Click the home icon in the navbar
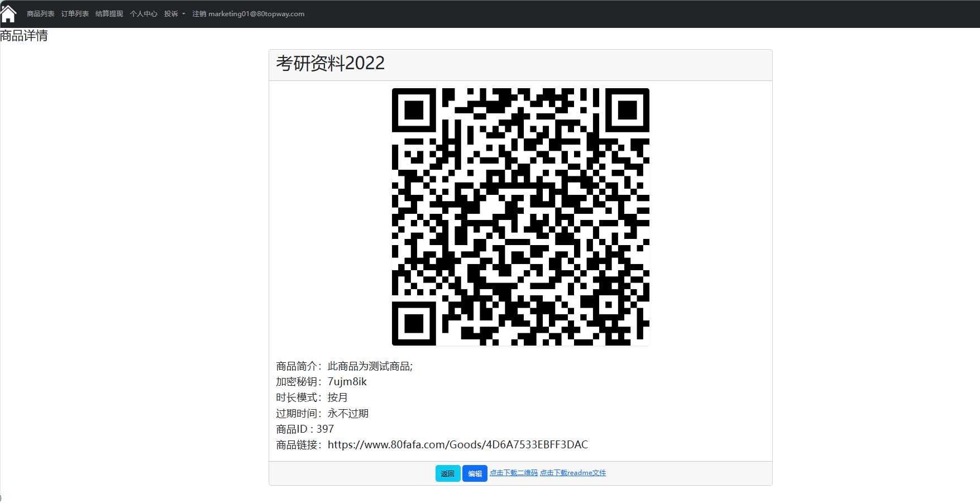The height and width of the screenshot is (503, 980). pos(8,13)
